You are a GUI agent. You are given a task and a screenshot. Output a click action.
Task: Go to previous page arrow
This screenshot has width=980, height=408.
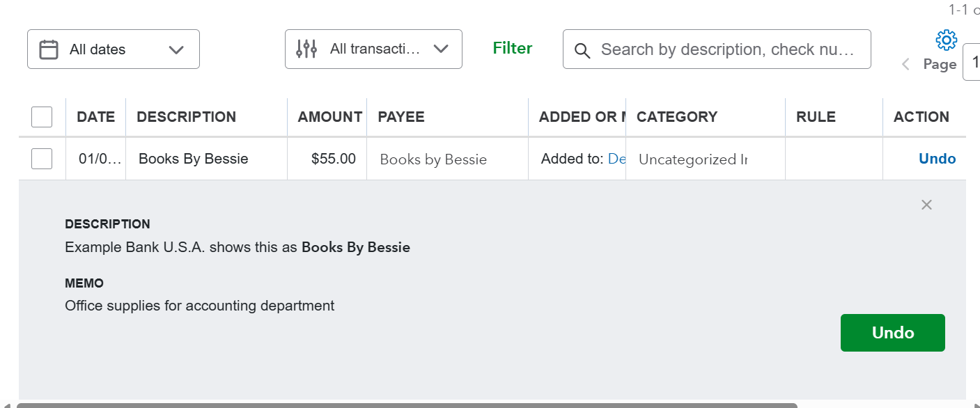[x=905, y=65]
